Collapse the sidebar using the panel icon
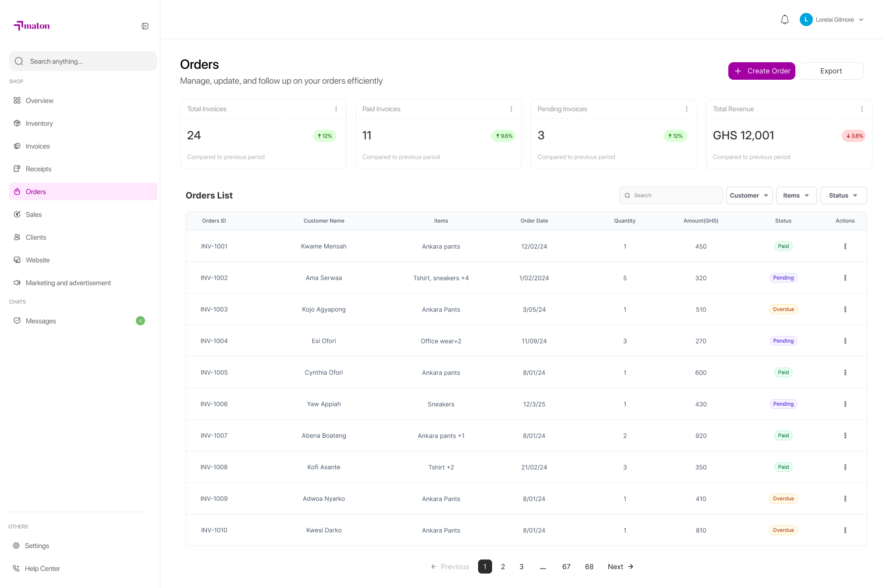The width and height of the screenshot is (883, 588). (145, 26)
